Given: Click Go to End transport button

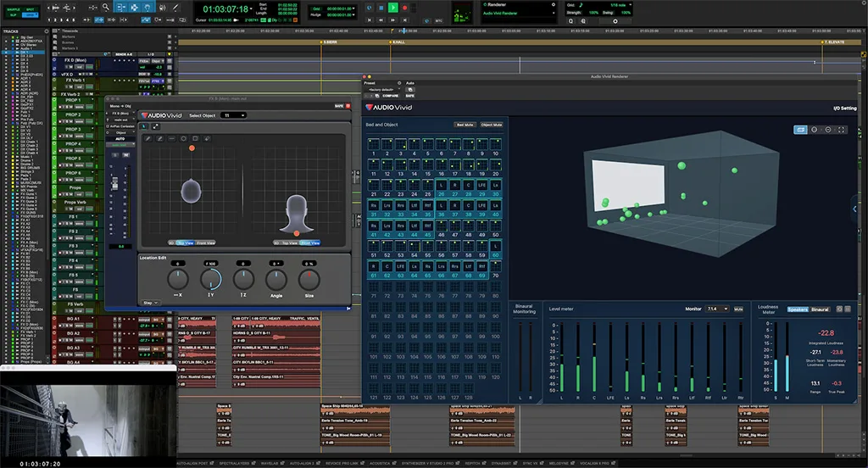Looking at the screenshot, I should pyautogui.click(x=405, y=20).
